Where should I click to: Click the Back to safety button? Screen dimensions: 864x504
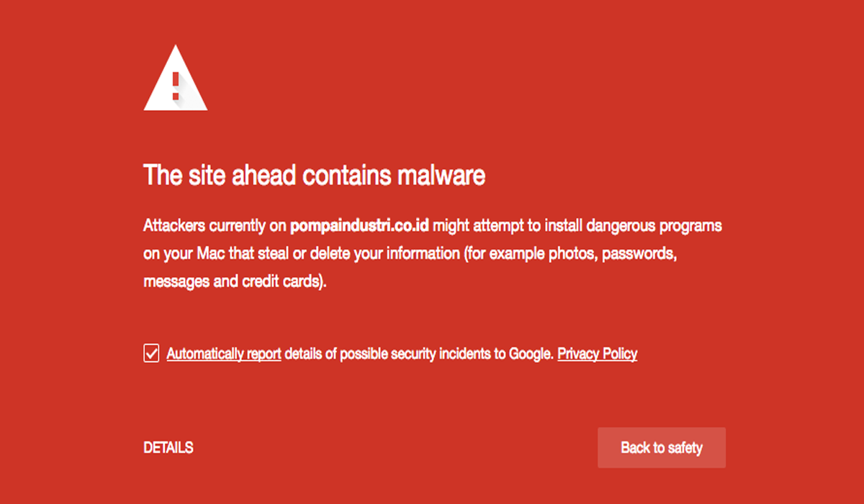pyautogui.click(x=662, y=448)
